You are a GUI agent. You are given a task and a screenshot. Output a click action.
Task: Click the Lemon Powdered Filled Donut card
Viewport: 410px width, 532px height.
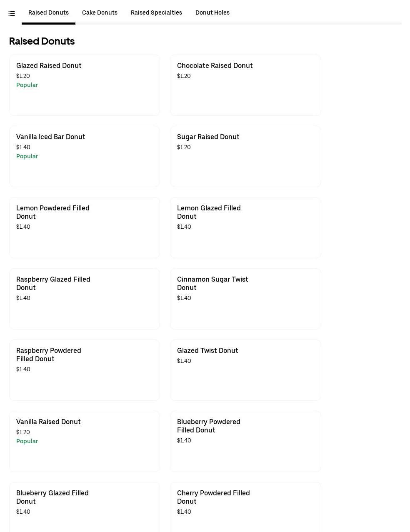(x=84, y=227)
